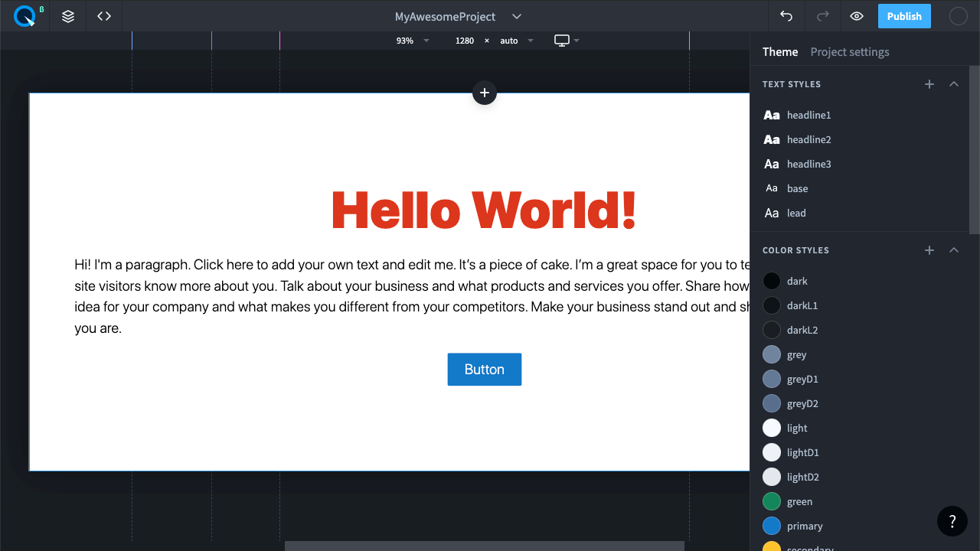Image resolution: width=980 pixels, height=551 pixels.
Task: Click the redo arrow icon
Action: point(823,16)
